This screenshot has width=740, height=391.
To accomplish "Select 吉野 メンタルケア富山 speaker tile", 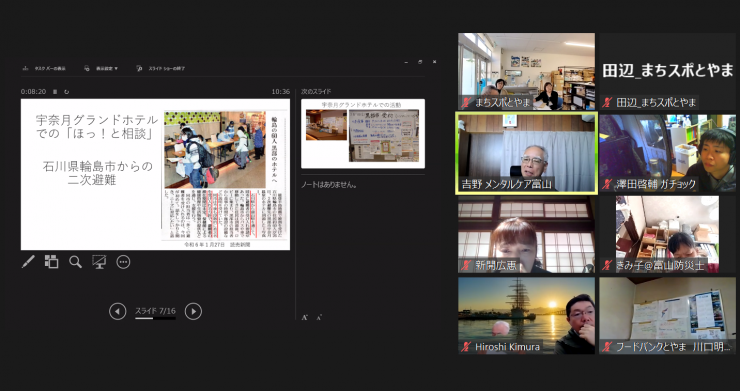I will (x=526, y=153).
